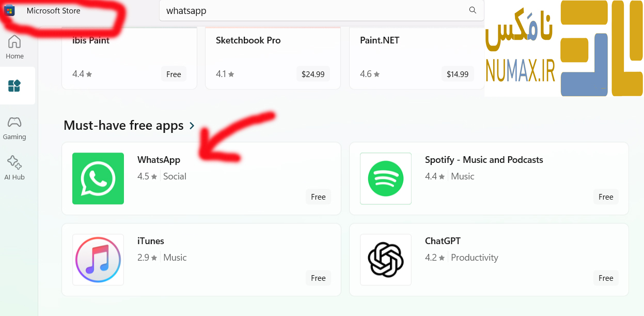The image size is (644, 316).
Task: Open the AI Hub section
Action: click(14, 168)
